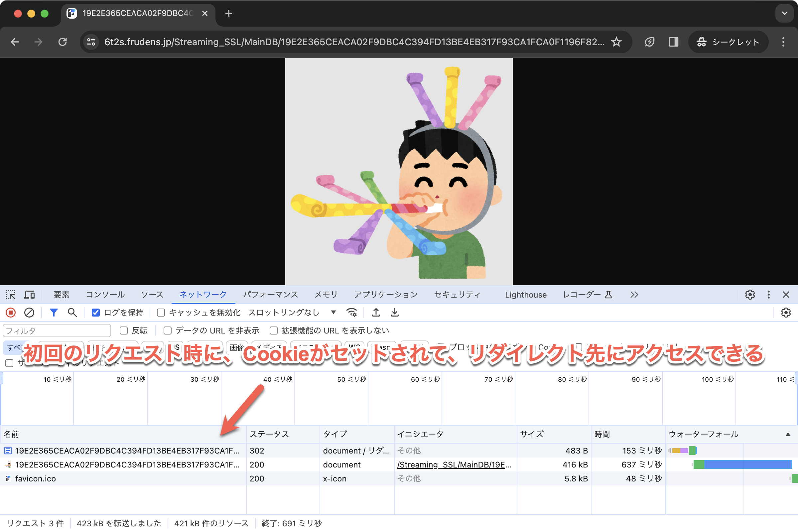Click the blue waterfall bar of 637 ミリ秒 request
Image resolution: width=798 pixels, height=532 pixels.
[x=747, y=465]
